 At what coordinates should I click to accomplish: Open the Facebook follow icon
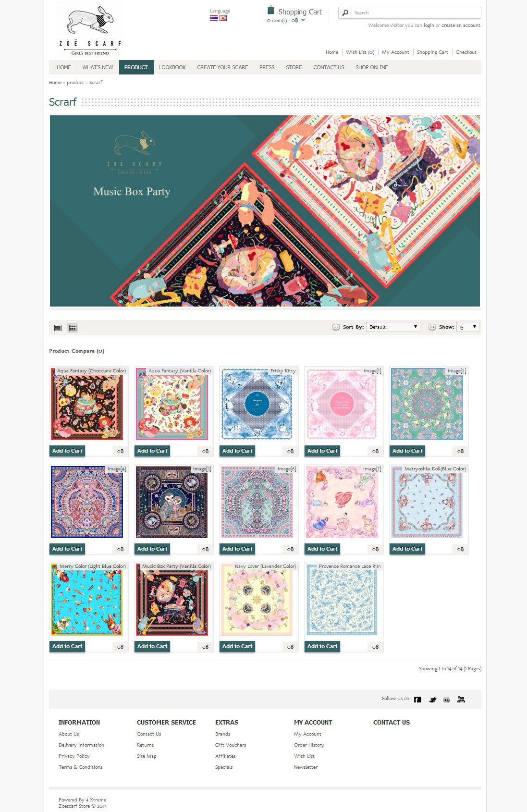(x=418, y=700)
